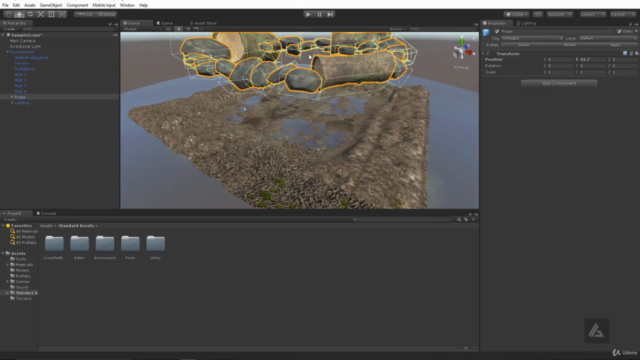Click the prefab Revert button
Viewport: 640px width, 360px height.
click(x=569, y=45)
